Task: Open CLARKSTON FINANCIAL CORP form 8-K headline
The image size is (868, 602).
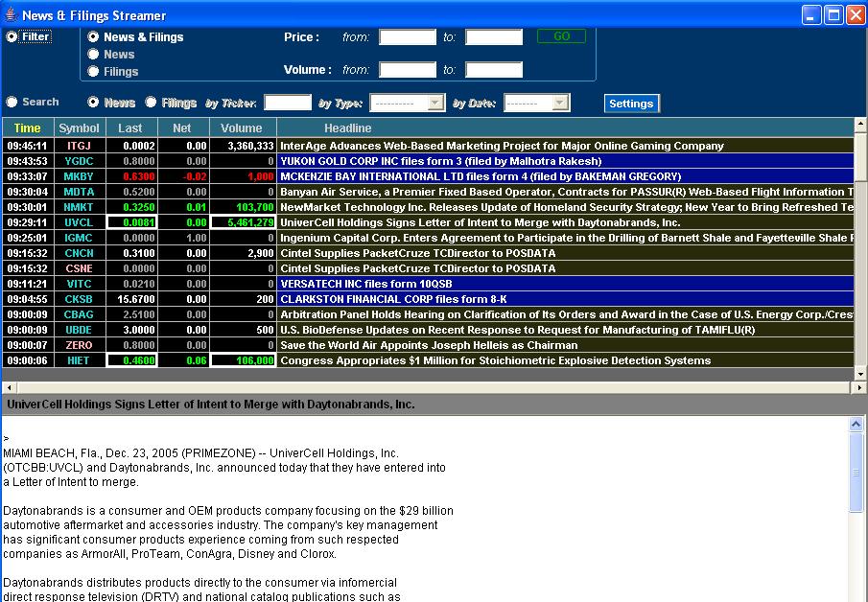Action: (565, 299)
